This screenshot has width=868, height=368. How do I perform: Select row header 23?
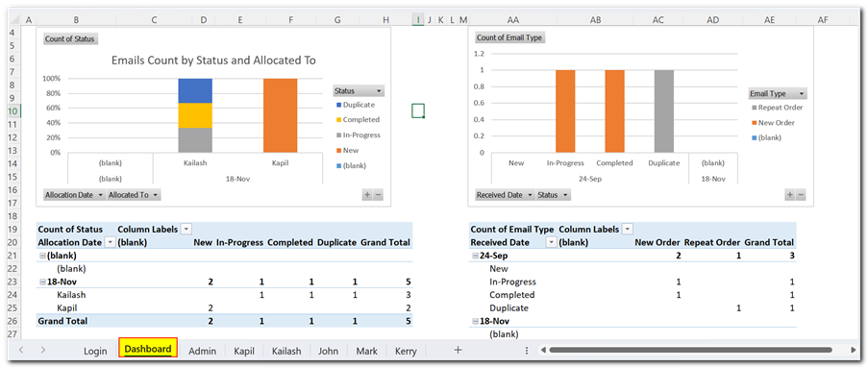point(13,282)
